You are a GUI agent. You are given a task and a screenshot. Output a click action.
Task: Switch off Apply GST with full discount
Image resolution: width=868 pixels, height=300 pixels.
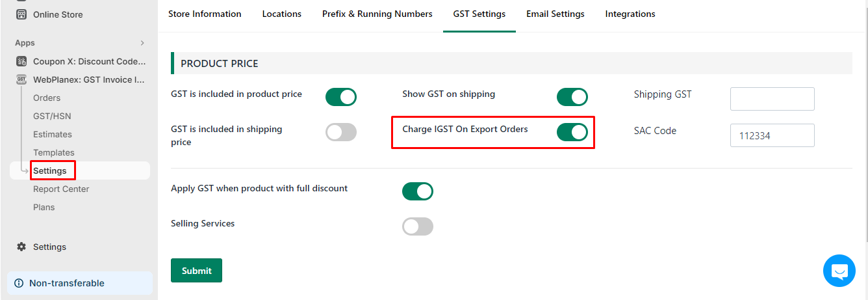pos(418,191)
